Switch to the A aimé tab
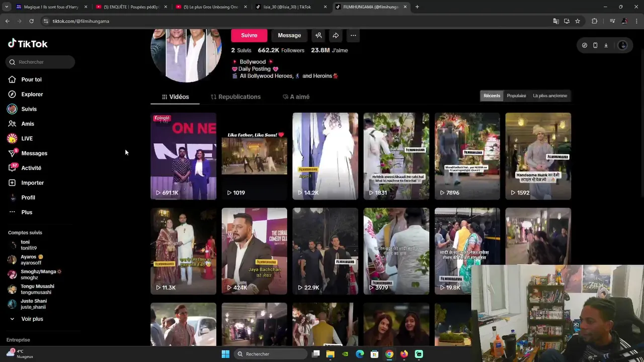The image size is (644, 362). 296,97
